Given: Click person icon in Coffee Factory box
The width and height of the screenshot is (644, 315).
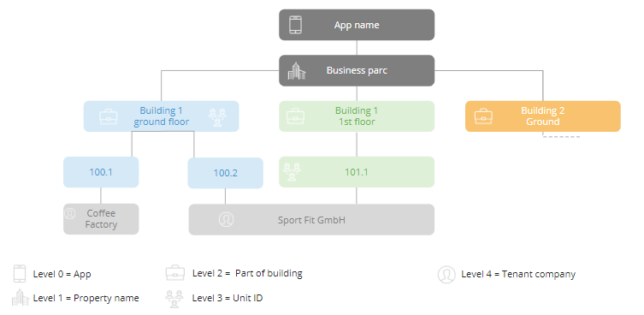Looking at the screenshot, I should tap(70, 213).
